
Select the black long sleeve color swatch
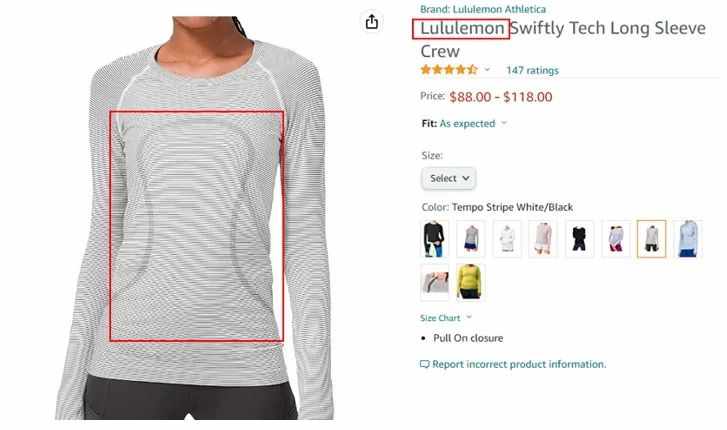tap(434, 239)
